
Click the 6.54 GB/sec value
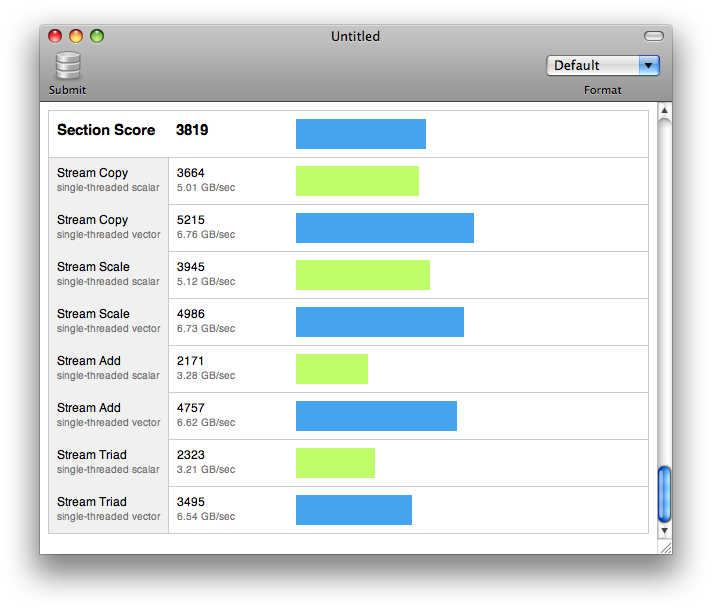(x=206, y=516)
